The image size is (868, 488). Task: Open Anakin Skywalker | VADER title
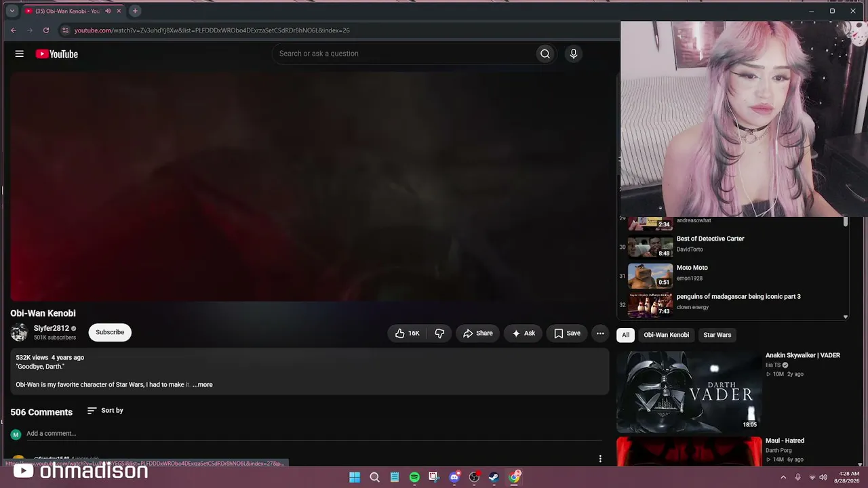(803, 355)
